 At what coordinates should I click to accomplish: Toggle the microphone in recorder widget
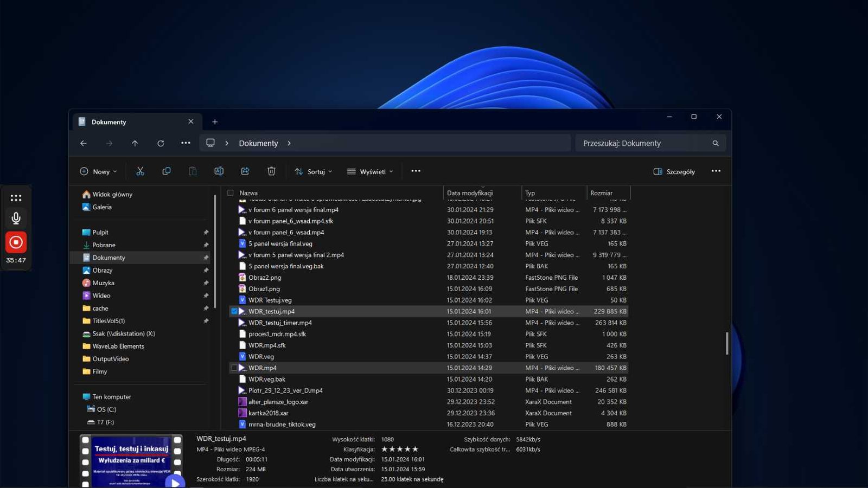(x=16, y=218)
